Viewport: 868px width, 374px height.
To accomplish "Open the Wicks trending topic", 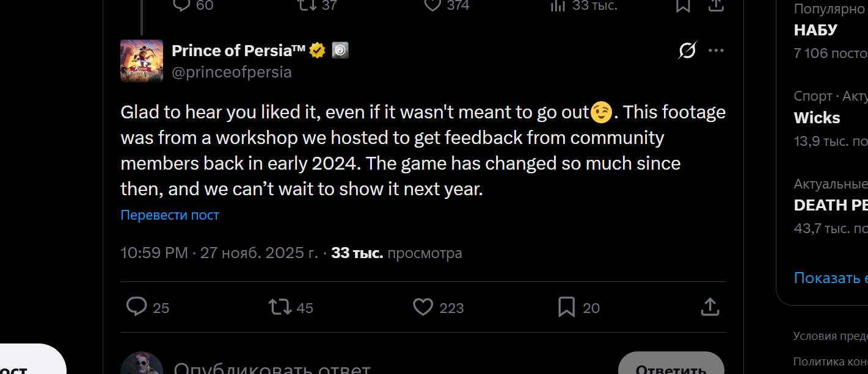I will 817,118.
